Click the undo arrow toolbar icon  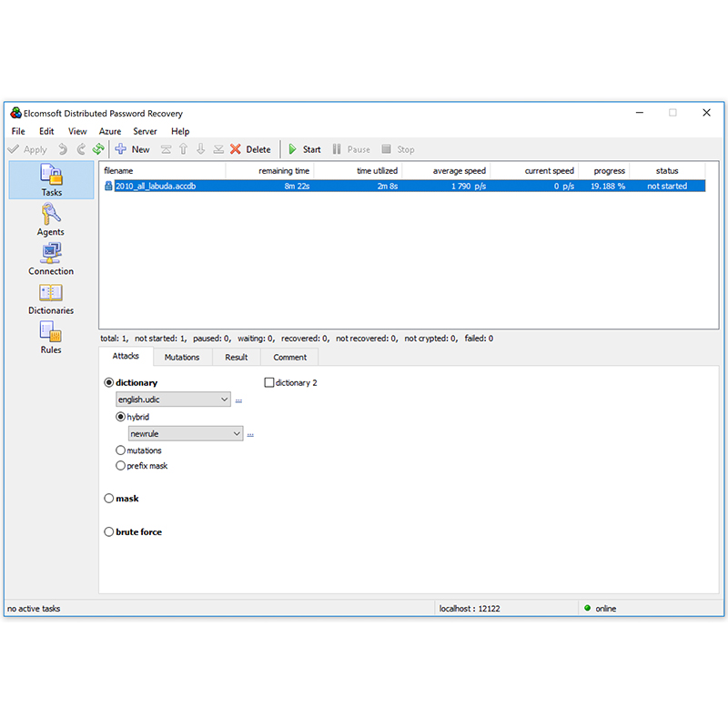click(63, 149)
